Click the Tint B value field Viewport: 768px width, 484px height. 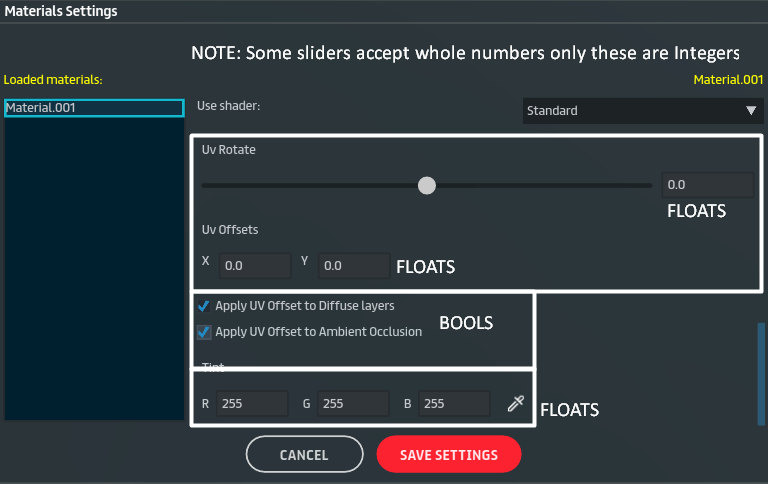tap(454, 404)
